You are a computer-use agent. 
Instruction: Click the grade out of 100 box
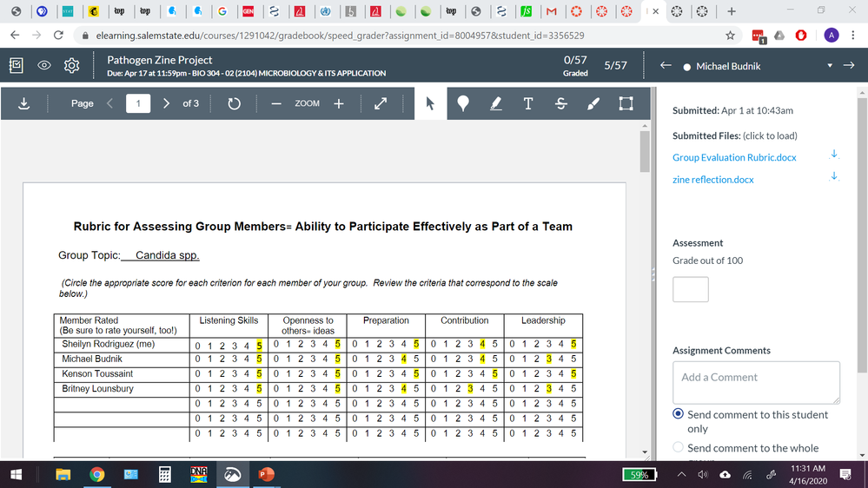pyautogui.click(x=690, y=289)
